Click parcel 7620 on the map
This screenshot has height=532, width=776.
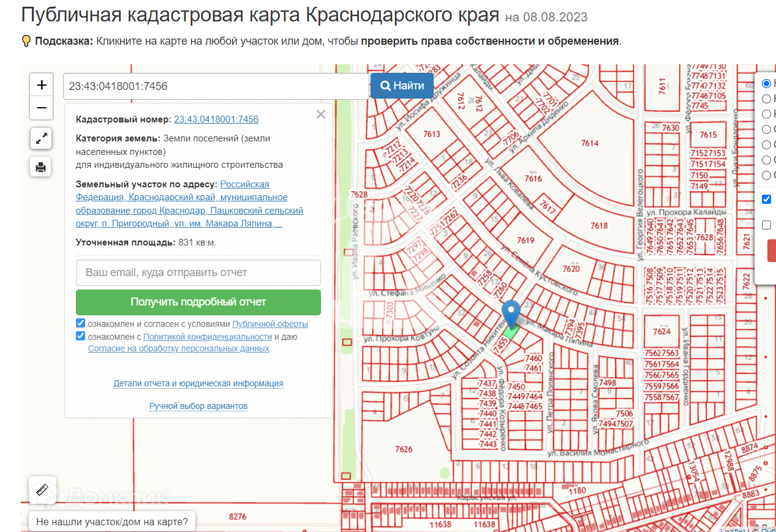[x=571, y=269]
